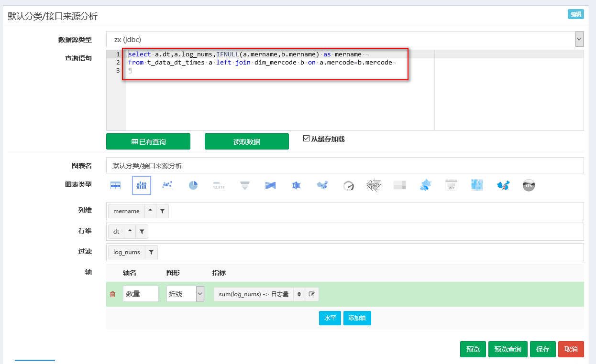
Task: Select the gauge chart type icon
Action: 349,185
